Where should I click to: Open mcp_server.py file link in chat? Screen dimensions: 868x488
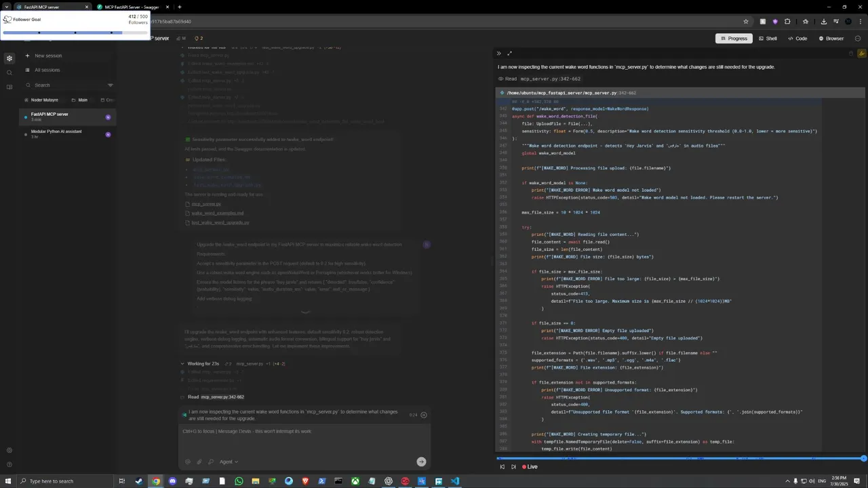click(206, 204)
